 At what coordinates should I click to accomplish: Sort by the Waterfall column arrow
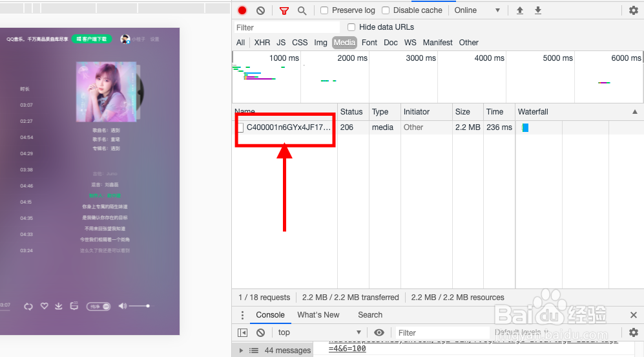click(x=634, y=112)
